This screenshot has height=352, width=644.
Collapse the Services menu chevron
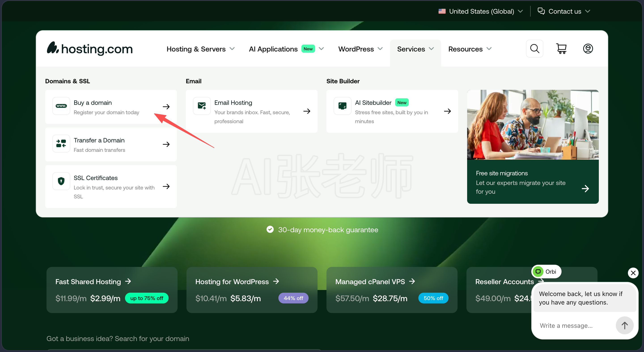[x=431, y=49]
